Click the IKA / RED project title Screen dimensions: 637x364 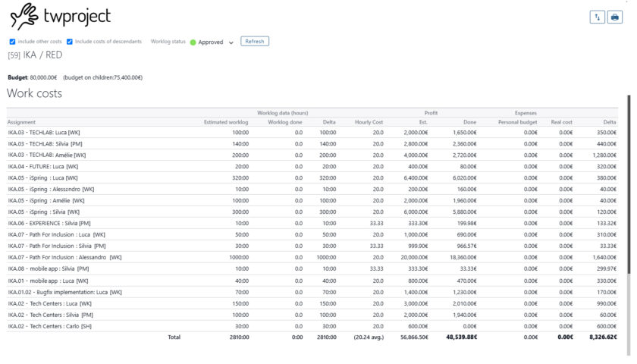tap(36, 55)
